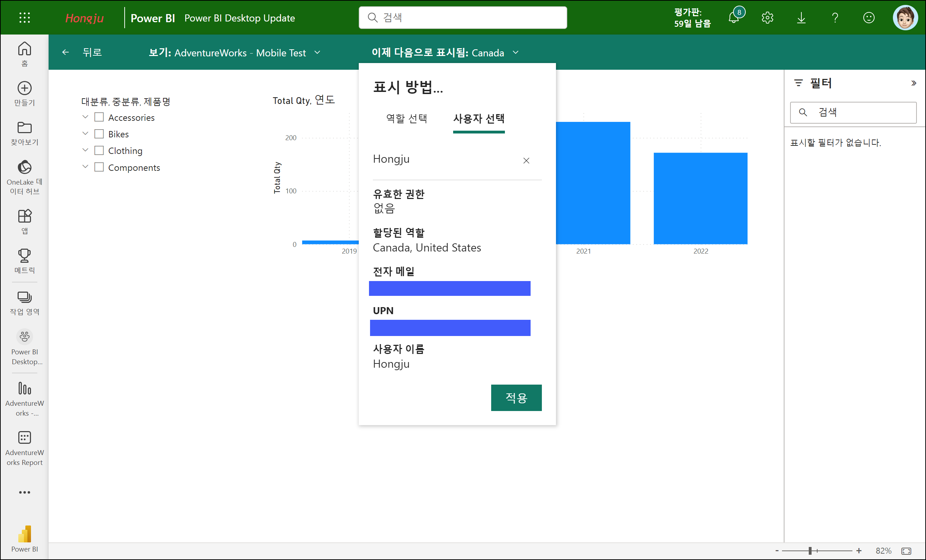Open settings gear icon
Image resolution: width=926 pixels, height=560 pixels.
[x=767, y=18]
